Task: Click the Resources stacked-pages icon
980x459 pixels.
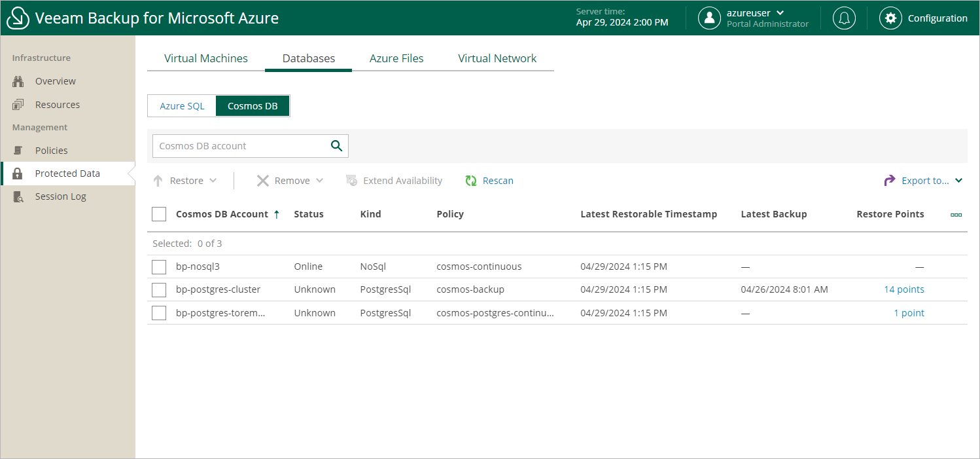Action: click(x=18, y=105)
